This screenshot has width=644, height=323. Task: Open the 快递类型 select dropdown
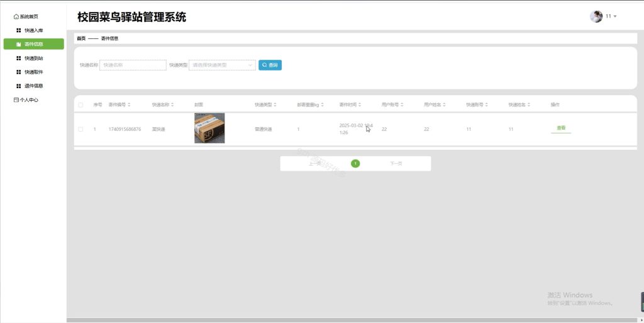point(222,65)
